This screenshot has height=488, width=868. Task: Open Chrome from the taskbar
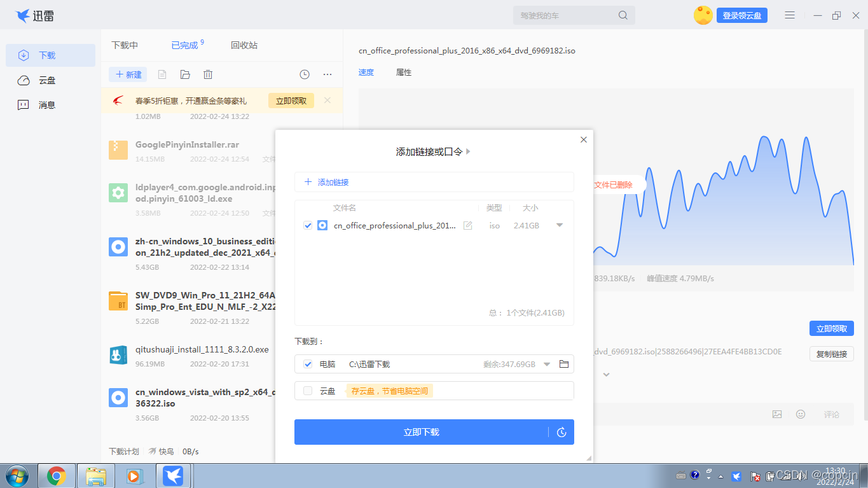(x=57, y=475)
